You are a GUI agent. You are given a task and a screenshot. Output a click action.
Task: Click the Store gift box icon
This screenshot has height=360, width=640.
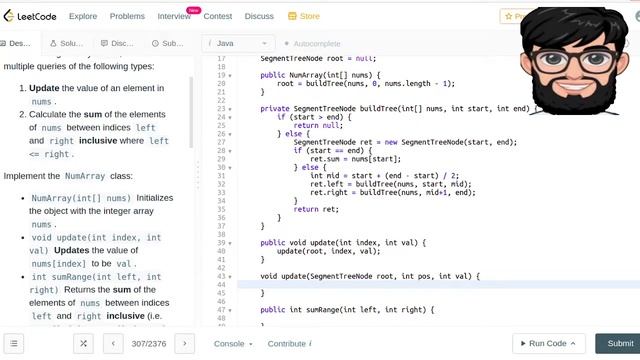(292, 16)
